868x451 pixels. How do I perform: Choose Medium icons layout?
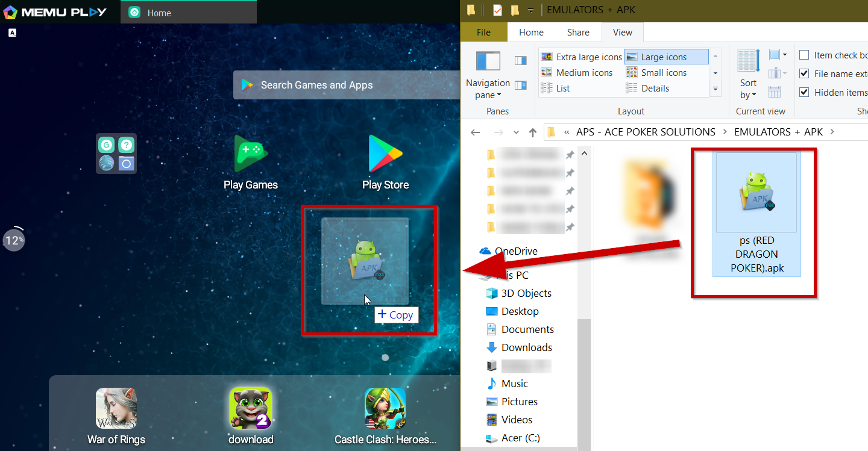(x=577, y=72)
